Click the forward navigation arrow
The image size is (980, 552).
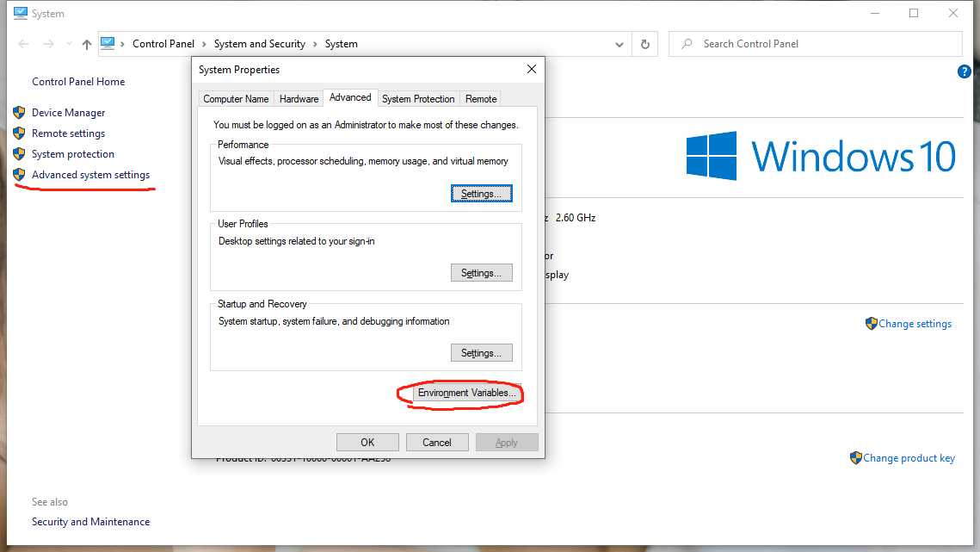tap(48, 44)
